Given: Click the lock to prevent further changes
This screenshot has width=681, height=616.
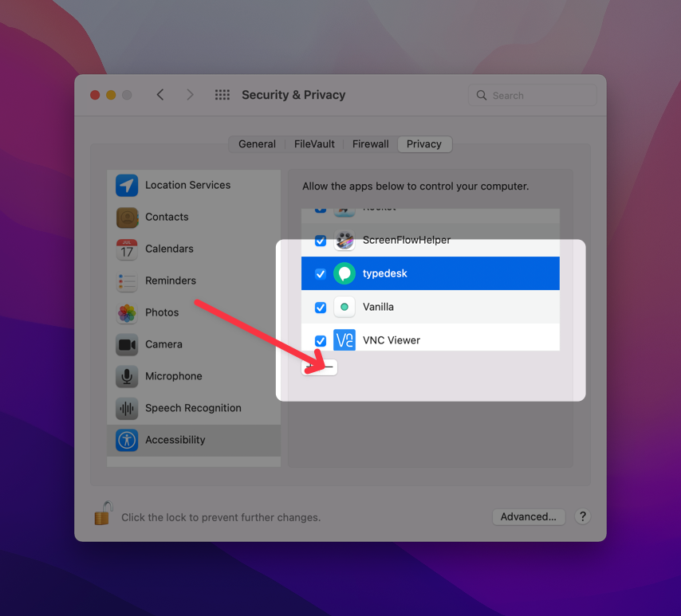Looking at the screenshot, I should [x=102, y=513].
